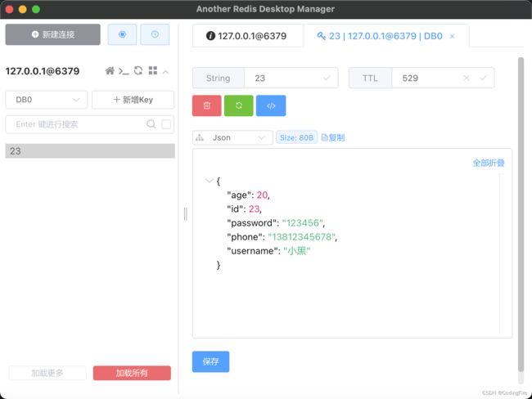Click the Collapse All (全部折叠) link
Viewport: 532px width, 399px height.
tap(489, 163)
